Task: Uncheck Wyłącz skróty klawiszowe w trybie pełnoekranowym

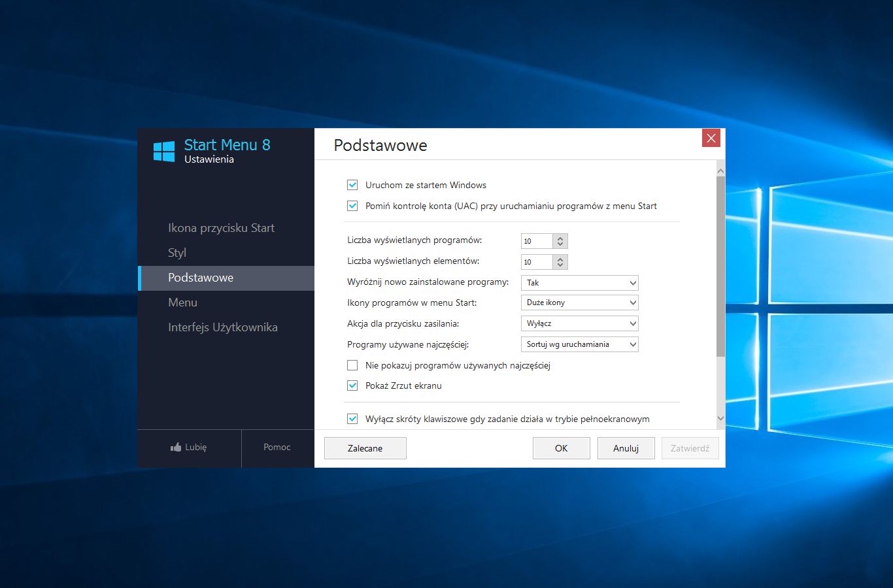Action: tap(352, 419)
